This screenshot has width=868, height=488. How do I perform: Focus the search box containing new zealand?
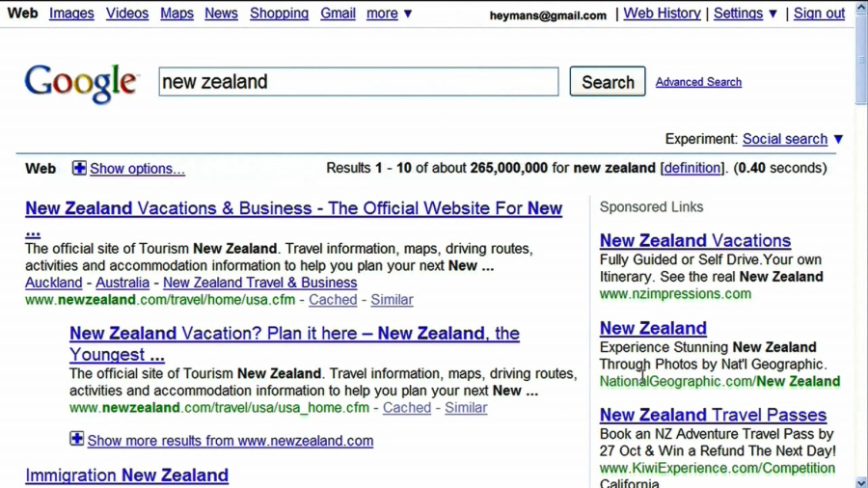click(359, 82)
